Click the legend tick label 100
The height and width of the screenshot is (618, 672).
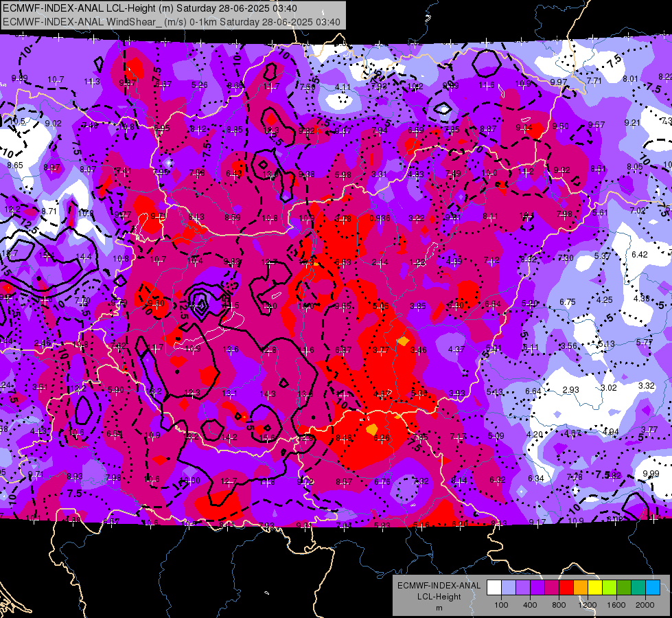click(501, 605)
